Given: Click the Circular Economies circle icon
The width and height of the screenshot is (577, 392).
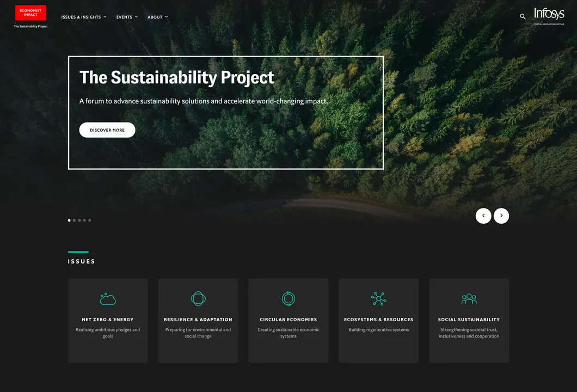Looking at the screenshot, I should [288, 298].
